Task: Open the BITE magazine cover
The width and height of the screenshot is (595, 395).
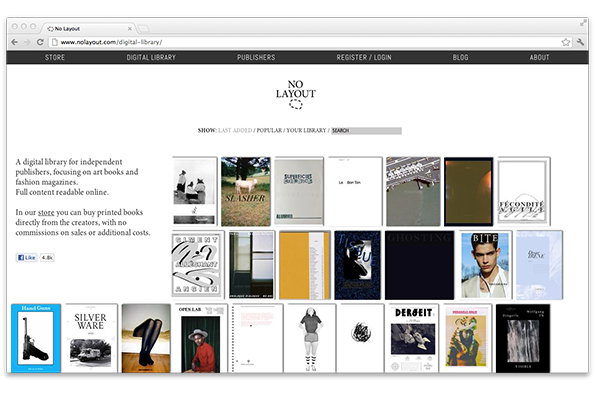Action: point(485,264)
